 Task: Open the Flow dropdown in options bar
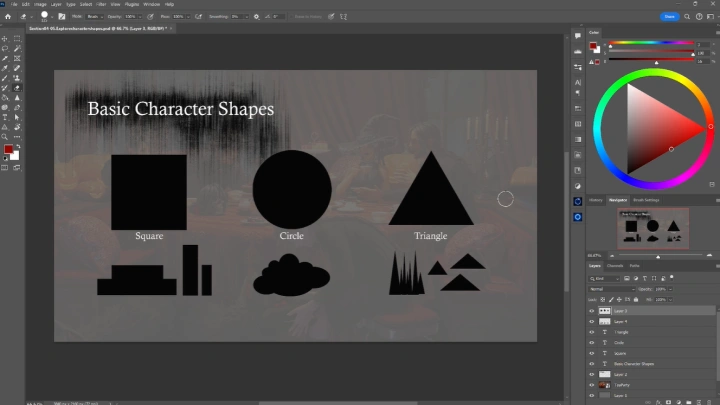[188, 17]
